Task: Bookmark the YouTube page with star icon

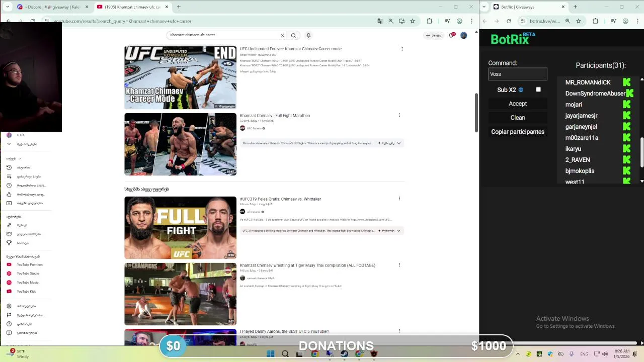Action: click(413, 21)
